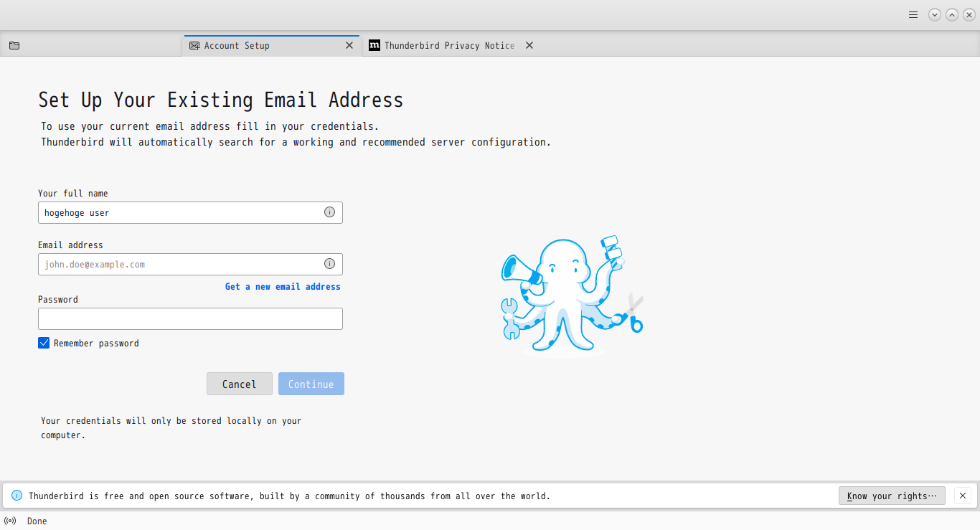Focus the Your full name field
Image resolution: width=980 pixels, height=530 pixels.
(x=190, y=212)
